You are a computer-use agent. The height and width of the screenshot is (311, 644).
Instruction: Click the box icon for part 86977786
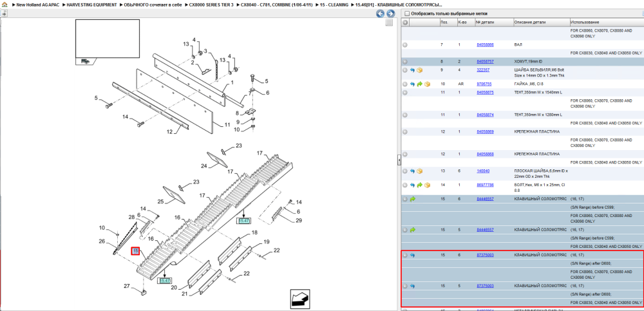(x=427, y=185)
